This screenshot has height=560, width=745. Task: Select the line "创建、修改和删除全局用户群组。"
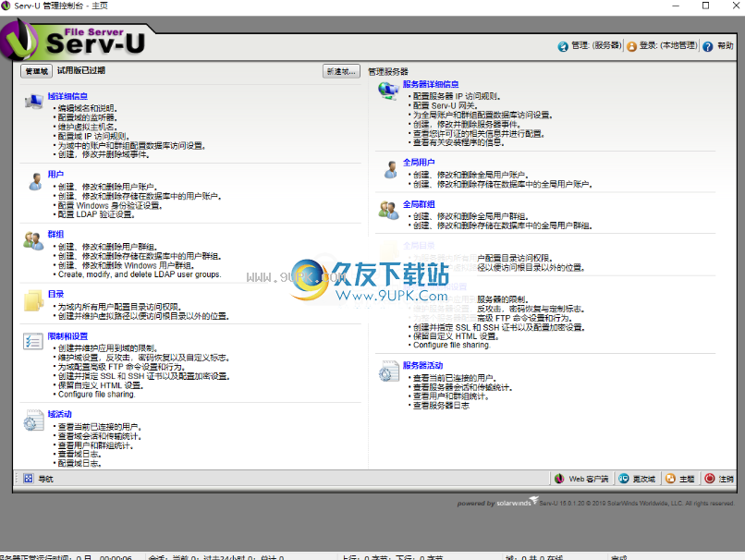(x=470, y=216)
